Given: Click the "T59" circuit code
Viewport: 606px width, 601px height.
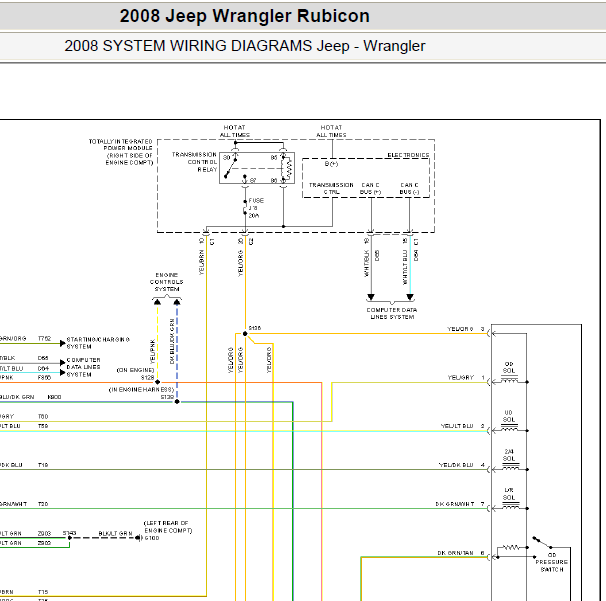Looking at the screenshot, I should (x=43, y=426).
